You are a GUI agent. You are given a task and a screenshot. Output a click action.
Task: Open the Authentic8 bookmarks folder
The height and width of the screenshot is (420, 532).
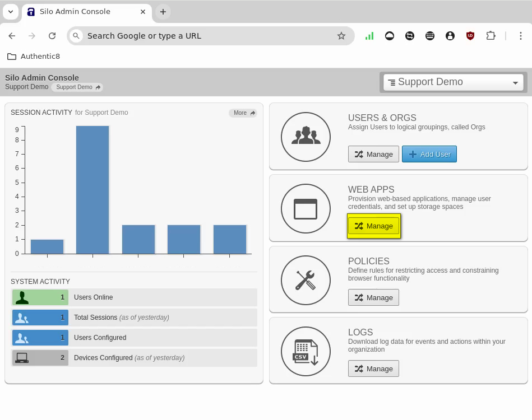click(x=34, y=56)
